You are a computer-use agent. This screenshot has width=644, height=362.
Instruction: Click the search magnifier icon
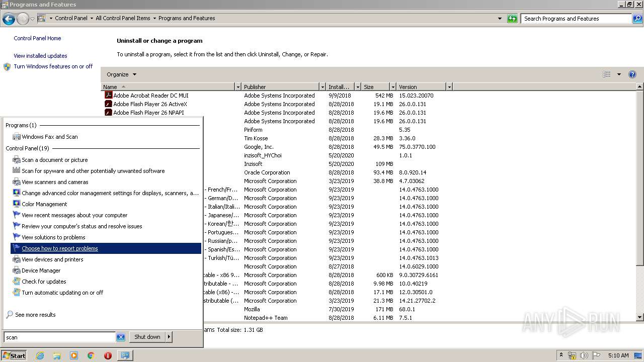pyautogui.click(x=637, y=19)
